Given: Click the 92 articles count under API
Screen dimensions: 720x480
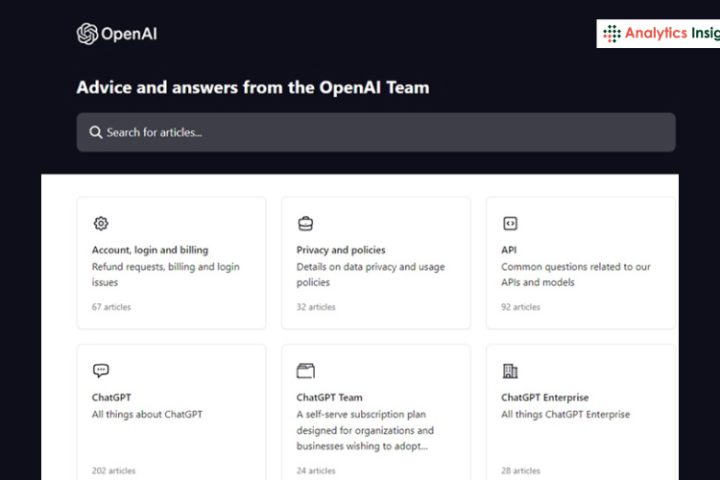Looking at the screenshot, I should point(520,307).
